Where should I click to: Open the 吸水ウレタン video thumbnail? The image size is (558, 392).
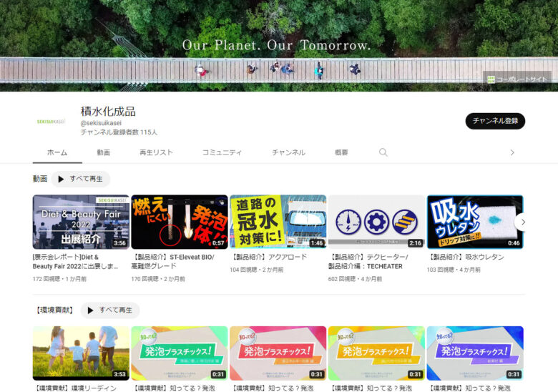point(475,222)
